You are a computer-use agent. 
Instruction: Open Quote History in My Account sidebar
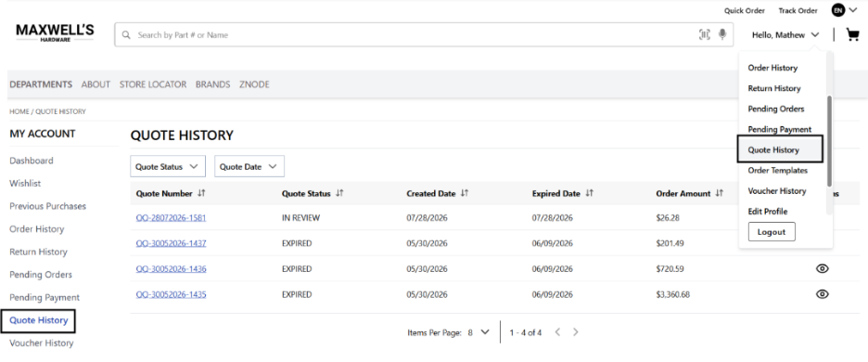(38, 321)
